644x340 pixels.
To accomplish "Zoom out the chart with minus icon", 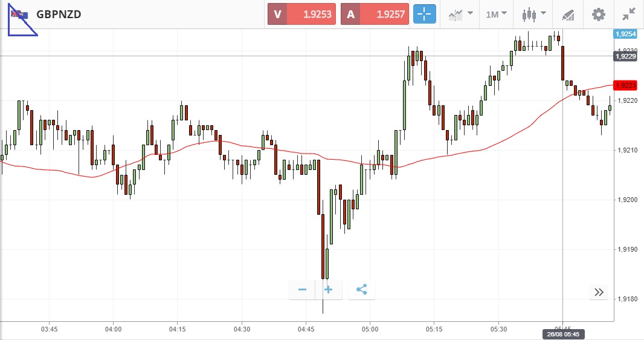I will tap(302, 290).
